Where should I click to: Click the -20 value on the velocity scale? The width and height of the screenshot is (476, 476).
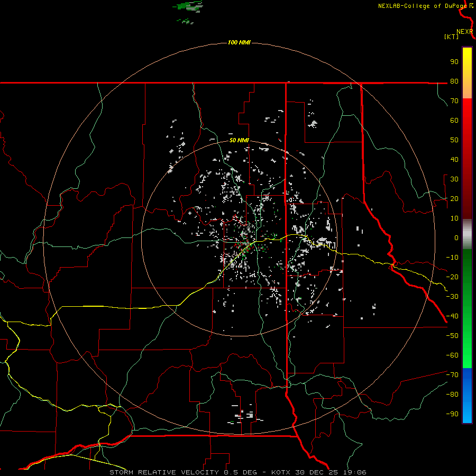point(452,277)
